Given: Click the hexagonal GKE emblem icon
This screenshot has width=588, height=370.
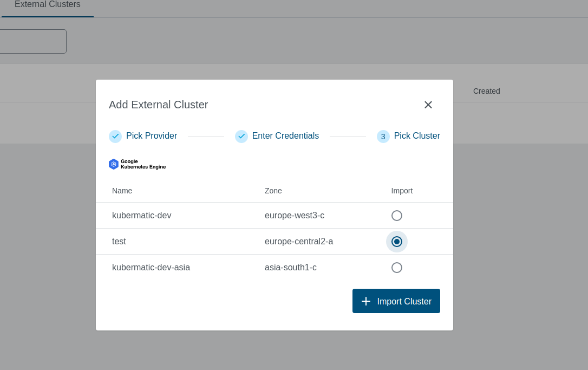Looking at the screenshot, I should [114, 164].
